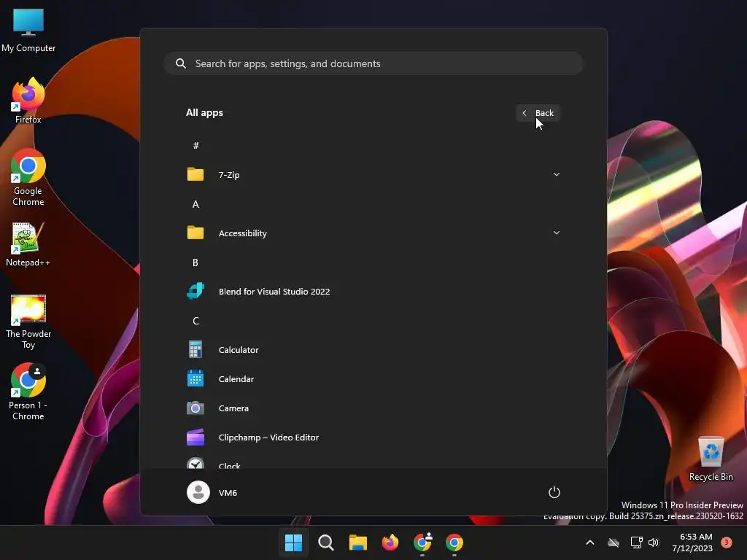Open taskbar Search magnifier
The image size is (747, 560).
click(x=326, y=542)
